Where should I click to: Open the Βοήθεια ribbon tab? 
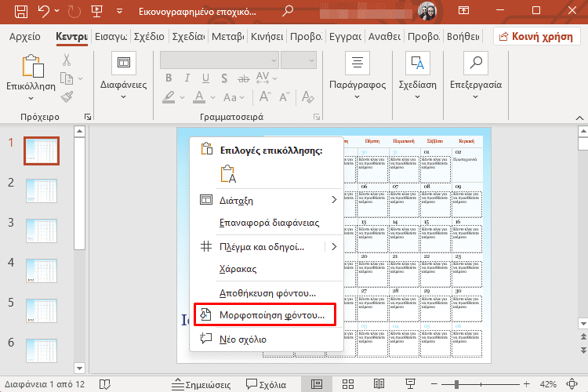[x=463, y=36]
